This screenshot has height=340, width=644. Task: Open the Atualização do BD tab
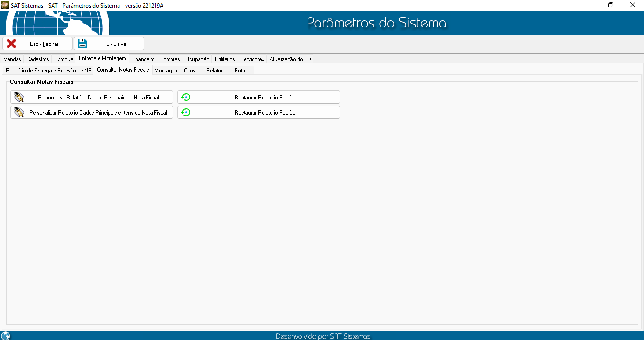click(x=290, y=59)
